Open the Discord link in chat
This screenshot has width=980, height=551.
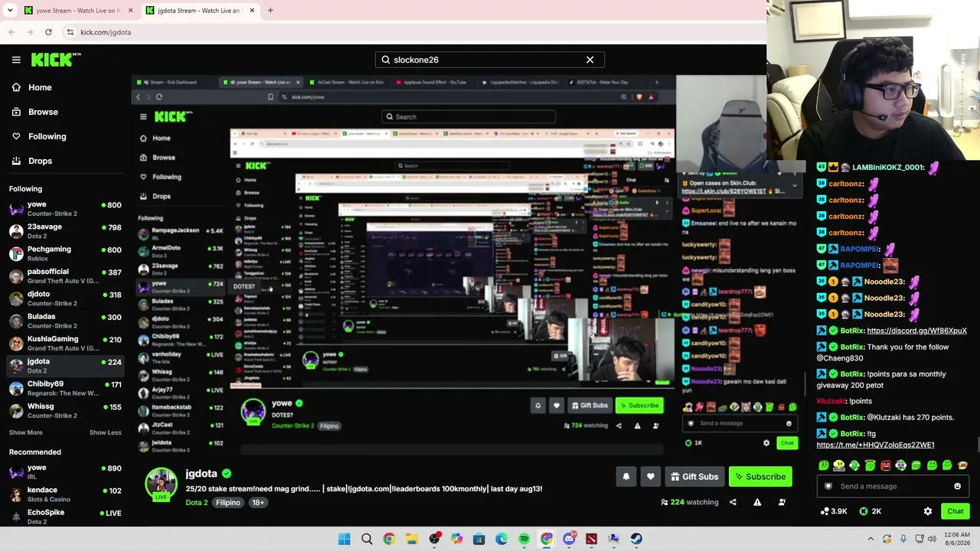click(916, 331)
